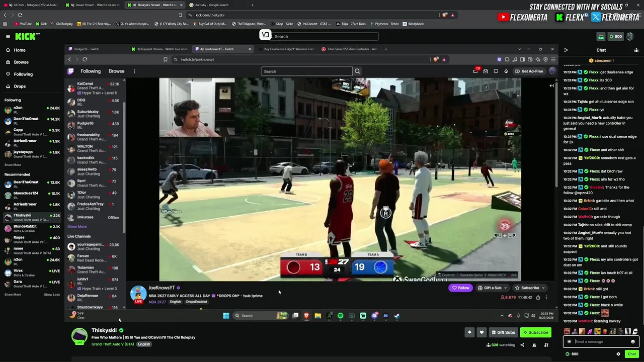Viewport: 644px width, 362px height.
Task: Open a new browser tab
Action: (x=253, y=5)
